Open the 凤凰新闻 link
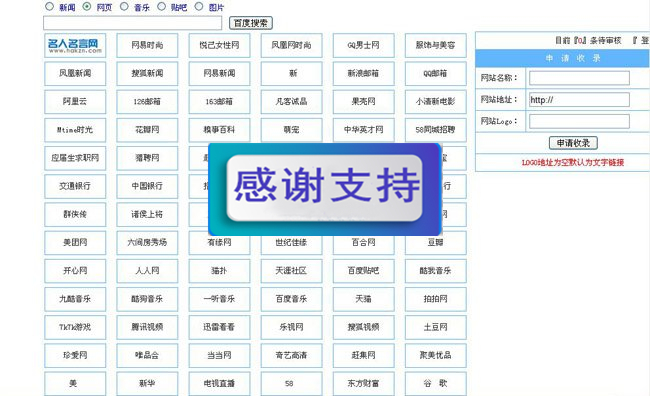 [x=75, y=73]
